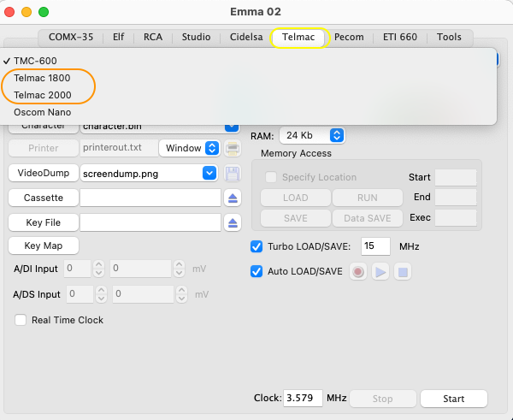The width and height of the screenshot is (513, 420).
Task: Open the Tools tab
Action: [449, 37]
